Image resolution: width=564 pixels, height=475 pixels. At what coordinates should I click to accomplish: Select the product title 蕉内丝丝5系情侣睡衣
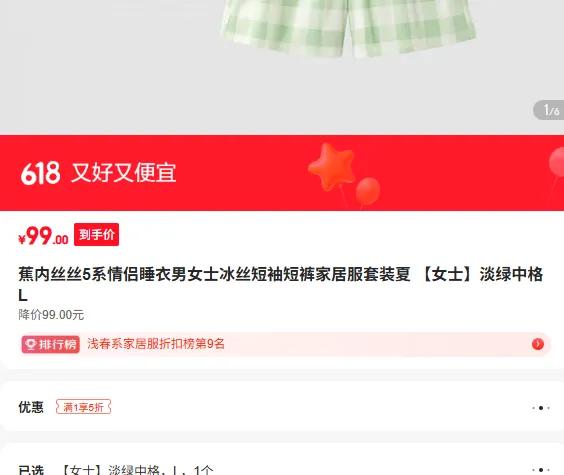click(x=281, y=284)
